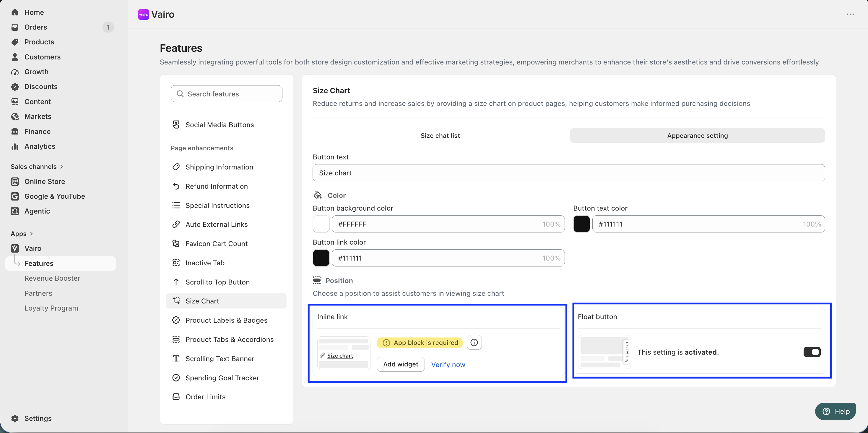Click the Social Media Buttons icon
The image size is (868, 433).
point(176,125)
